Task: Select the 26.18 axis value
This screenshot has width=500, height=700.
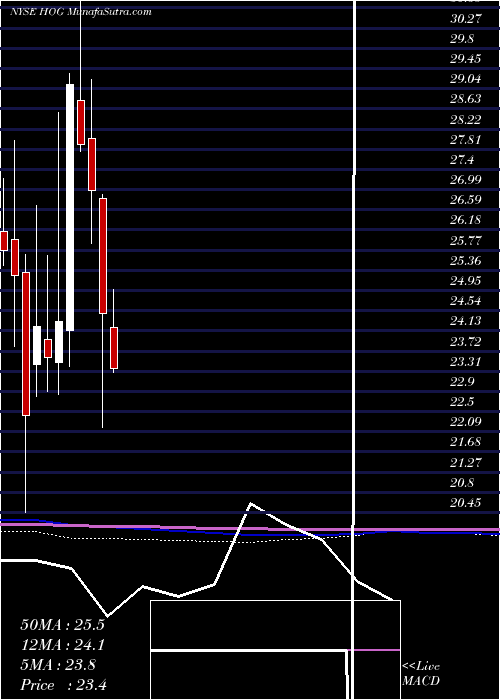Action: point(466,220)
